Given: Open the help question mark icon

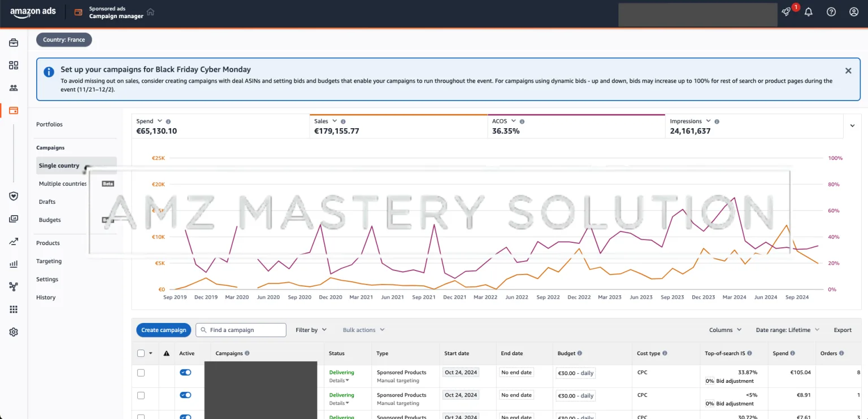Looking at the screenshot, I should pos(831,12).
